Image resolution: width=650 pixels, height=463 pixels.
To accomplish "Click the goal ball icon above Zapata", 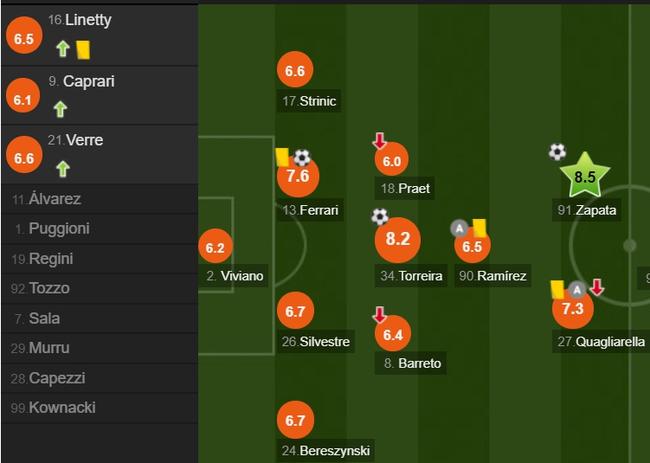I will coord(557,152).
